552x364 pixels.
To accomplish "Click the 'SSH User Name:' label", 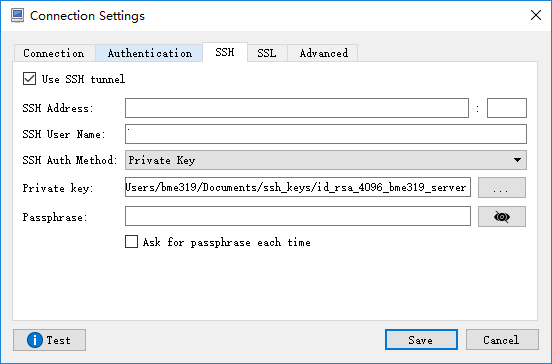I will pyautogui.click(x=64, y=134).
